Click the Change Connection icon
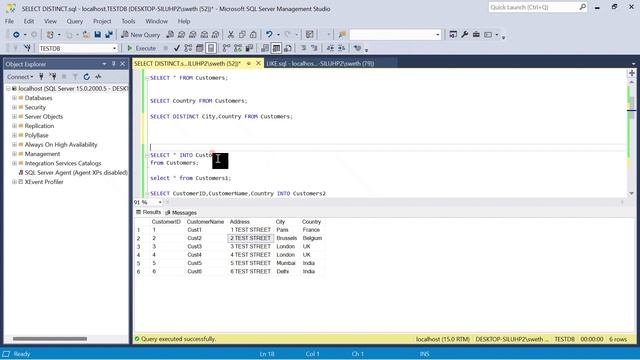Screen dimensions: 640x360 tap(27, 48)
